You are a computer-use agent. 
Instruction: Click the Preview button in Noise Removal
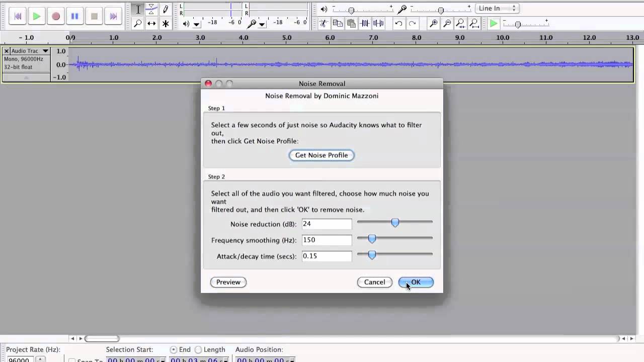228,282
